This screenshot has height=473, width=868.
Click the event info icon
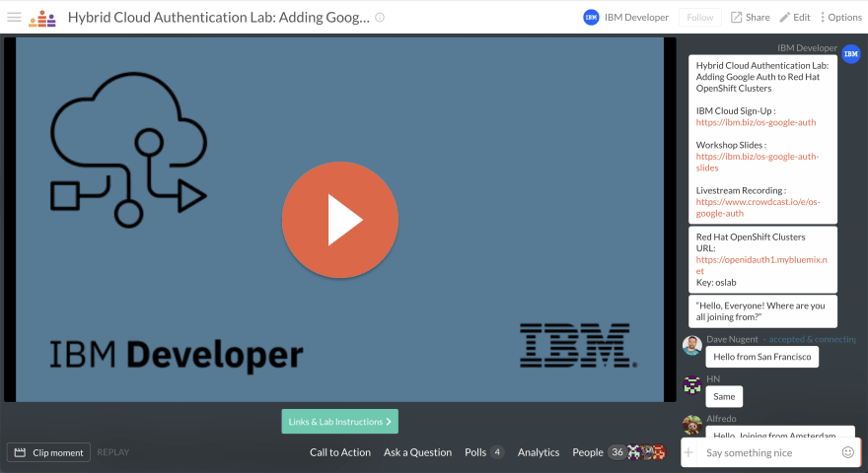point(380,17)
